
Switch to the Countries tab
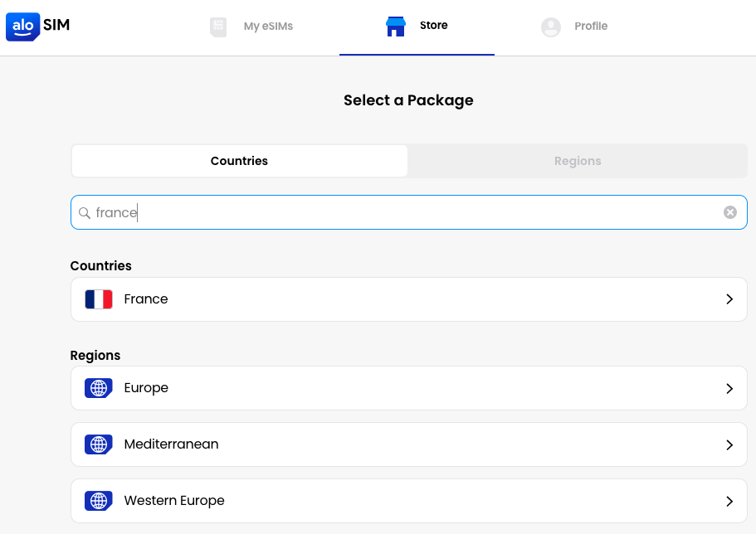coord(239,161)
